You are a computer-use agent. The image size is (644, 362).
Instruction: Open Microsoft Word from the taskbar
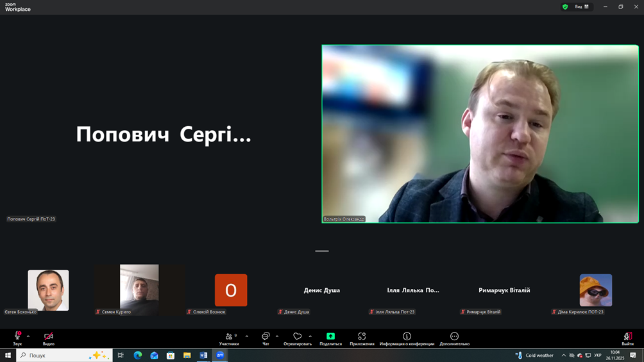coord(203,355)
